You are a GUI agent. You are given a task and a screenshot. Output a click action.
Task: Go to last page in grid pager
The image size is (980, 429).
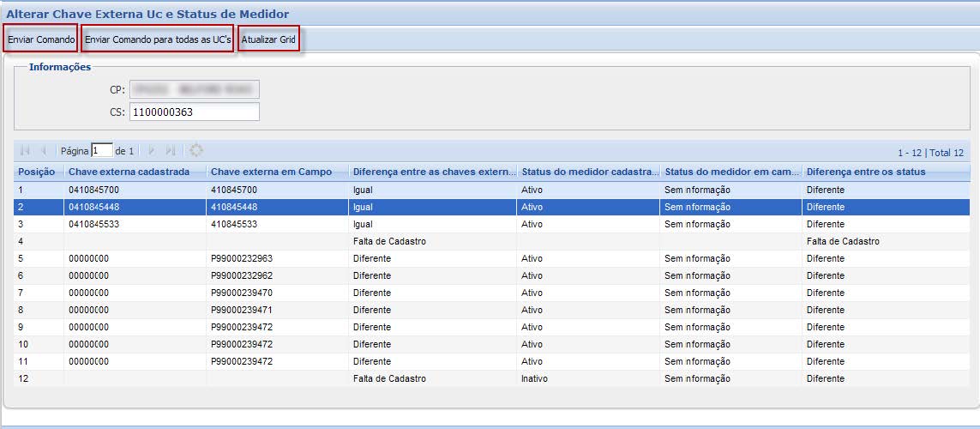tap(171, 150)
